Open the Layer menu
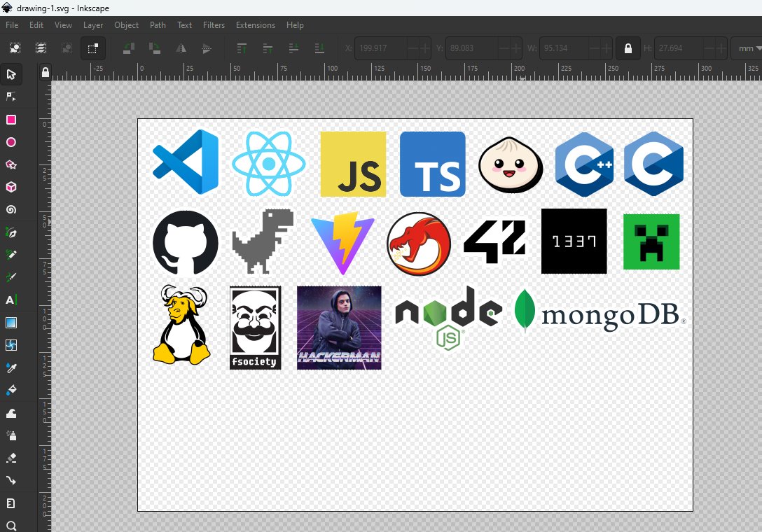 (93, 24)
